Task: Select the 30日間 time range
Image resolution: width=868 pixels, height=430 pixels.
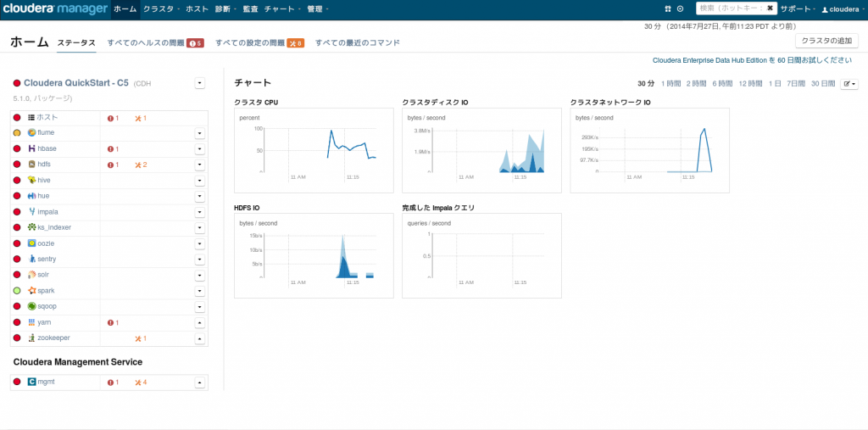Action: (822, 84)
